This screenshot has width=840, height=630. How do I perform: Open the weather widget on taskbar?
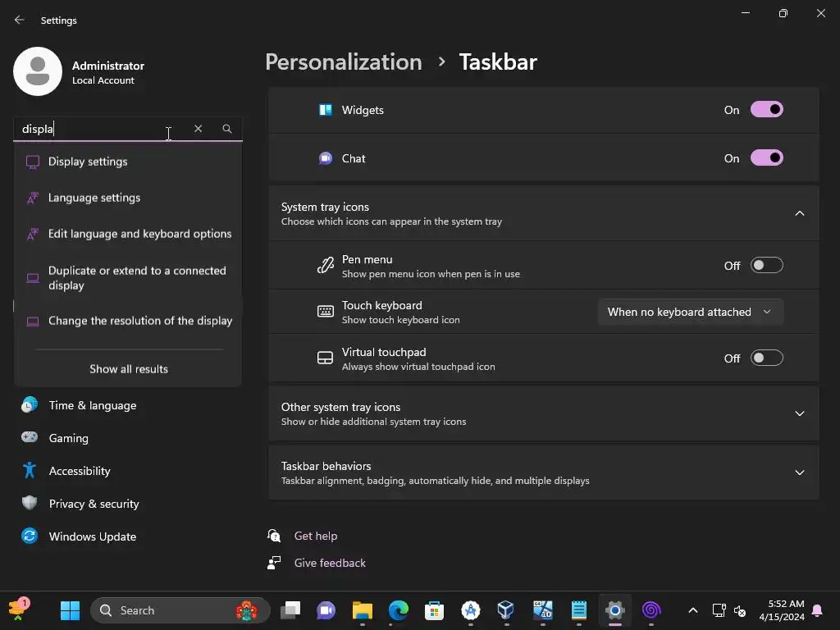coord(19,609)
